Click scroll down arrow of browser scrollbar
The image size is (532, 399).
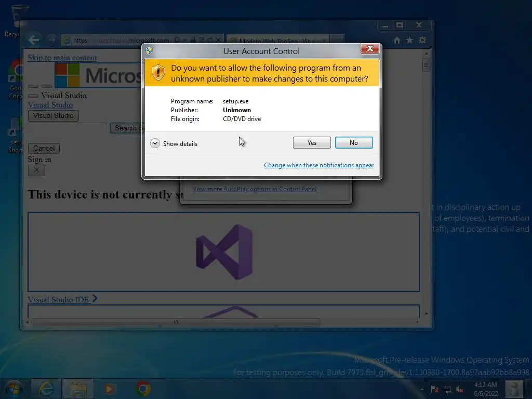coord(426,313)
